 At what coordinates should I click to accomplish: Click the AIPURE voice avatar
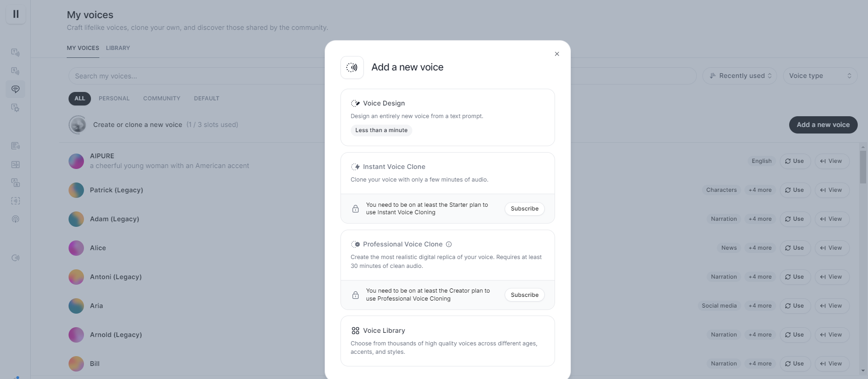[76, 161]
